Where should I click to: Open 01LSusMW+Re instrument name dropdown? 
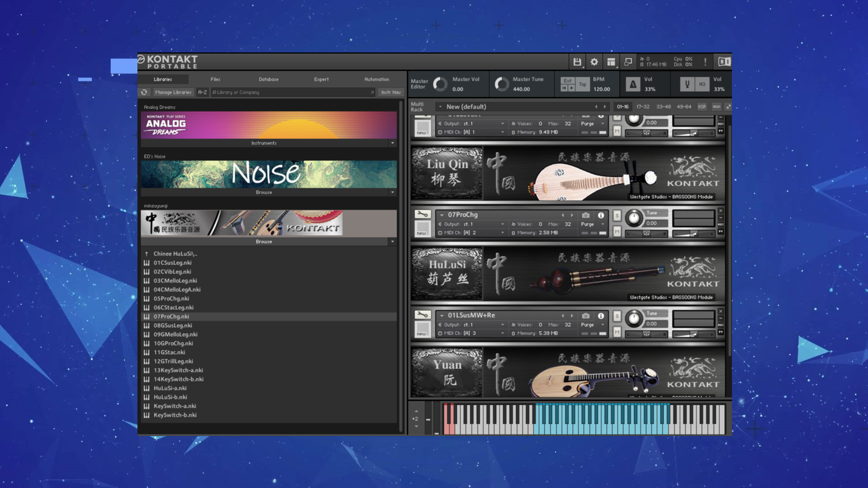click(442, 315)
